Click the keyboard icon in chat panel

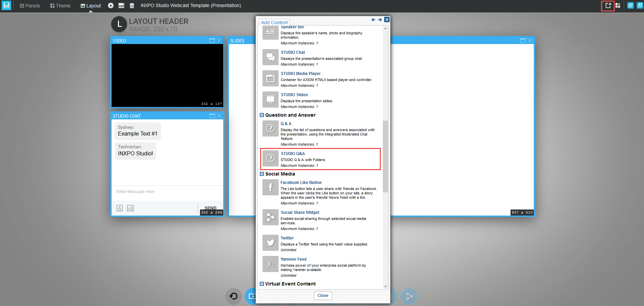[130, 208]
